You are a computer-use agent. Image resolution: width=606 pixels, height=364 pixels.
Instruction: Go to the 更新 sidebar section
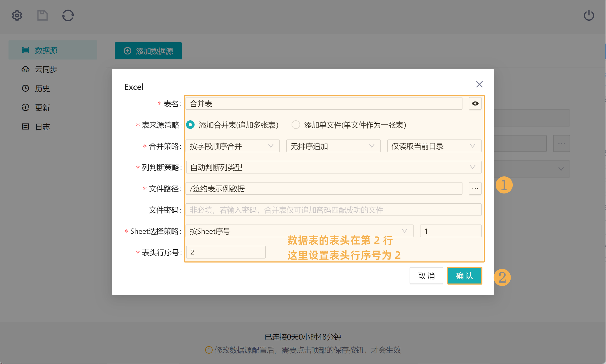point(42,108)
